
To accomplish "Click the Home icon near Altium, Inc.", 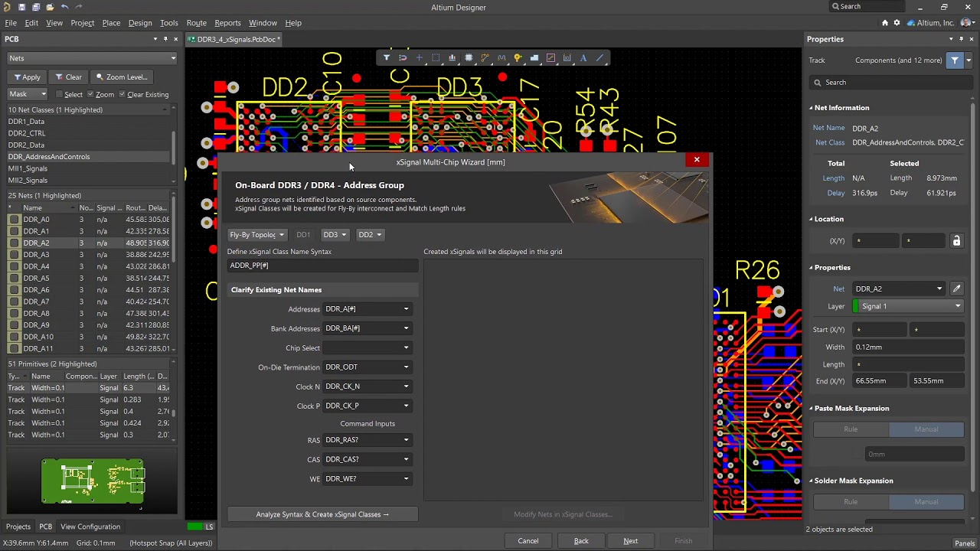I will pos(885,23).
